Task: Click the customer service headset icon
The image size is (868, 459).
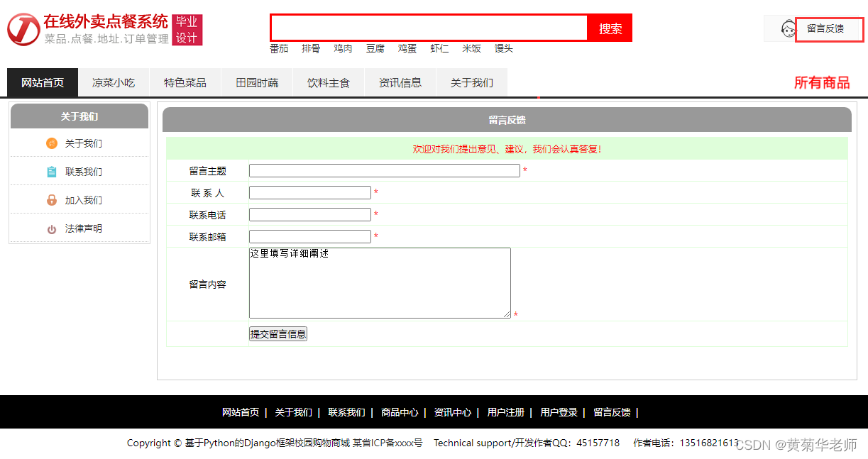Action: pyautogui.click(x=788, y=29)
